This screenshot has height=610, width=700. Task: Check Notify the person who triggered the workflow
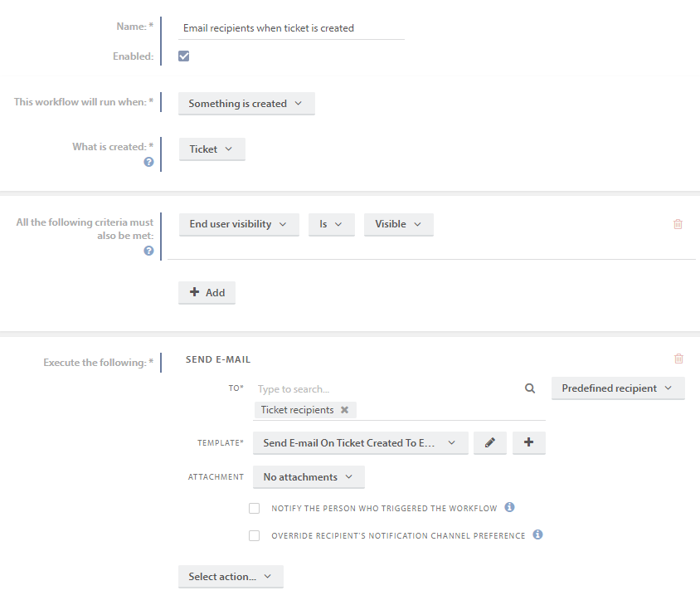click(254, 508)
